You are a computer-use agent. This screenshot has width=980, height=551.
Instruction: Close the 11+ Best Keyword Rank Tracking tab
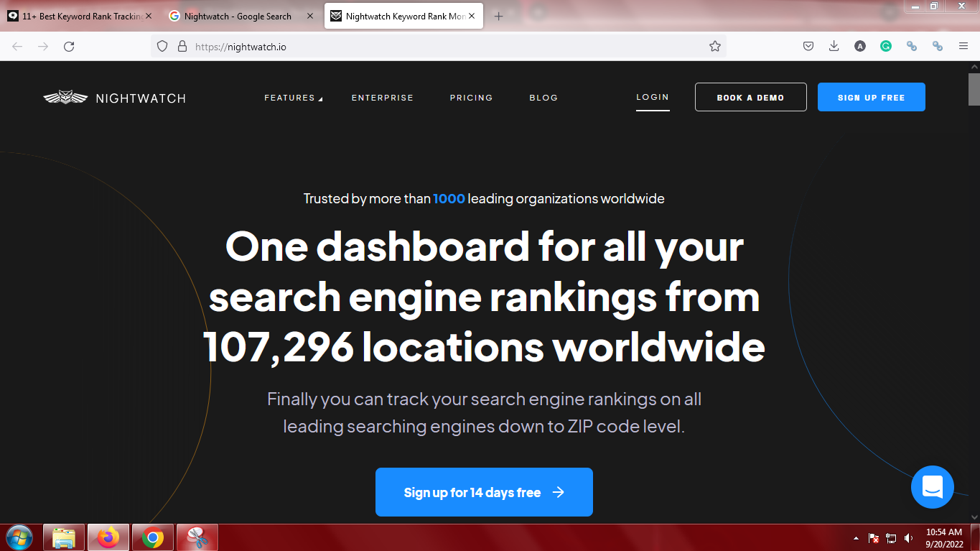[149, 16]
